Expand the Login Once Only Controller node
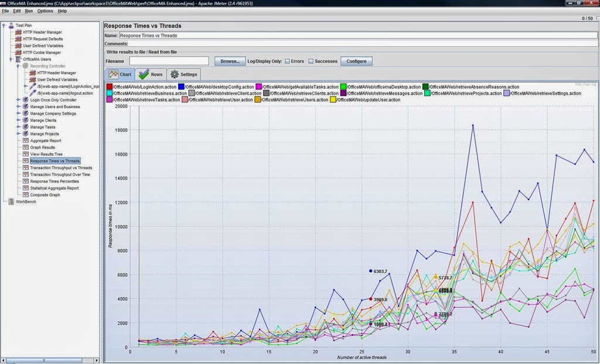 pos(18,100)
